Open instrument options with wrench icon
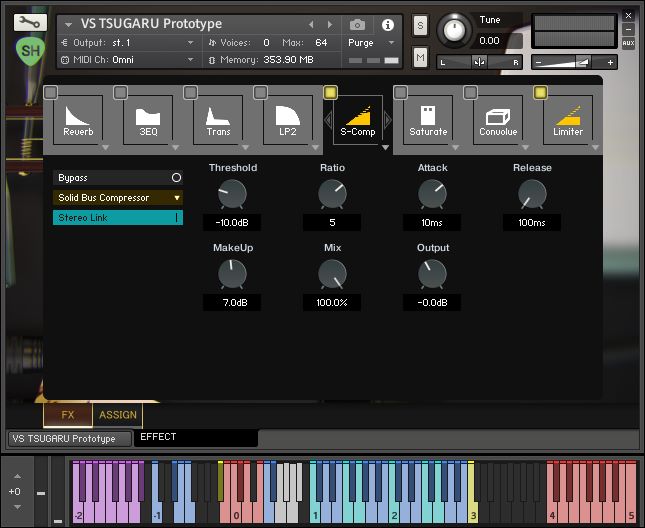 31,22
